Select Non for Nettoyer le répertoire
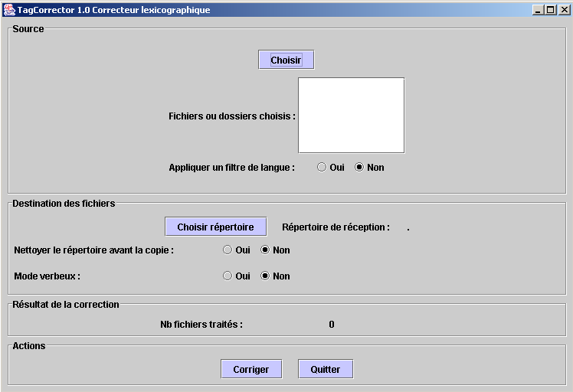Image resolution: width=573 pixels, height=392 pixels. point(266,250)
